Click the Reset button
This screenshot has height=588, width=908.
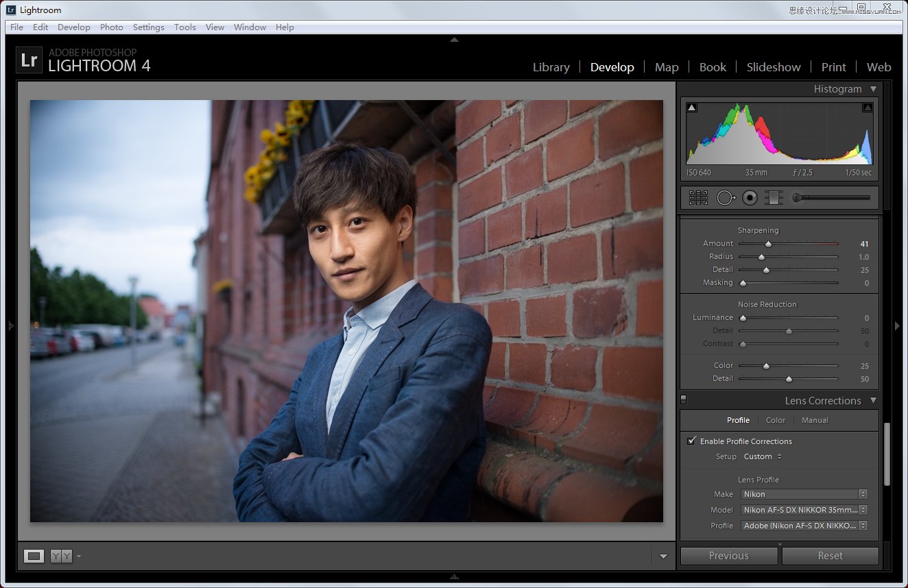point(830,555)
